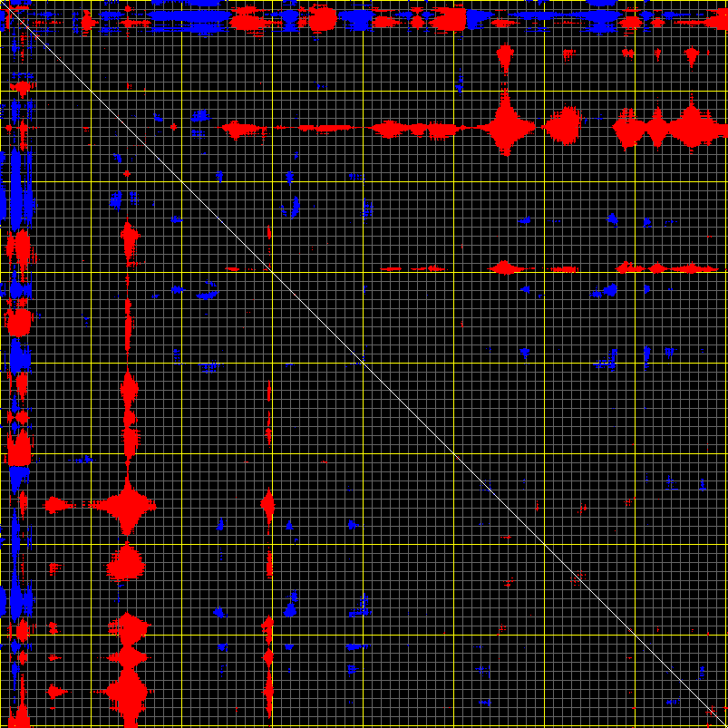This screenshot has width=728, height=728.
Task: Click the red blob mid-height on the left edge
Action: (x=18, y=322)
